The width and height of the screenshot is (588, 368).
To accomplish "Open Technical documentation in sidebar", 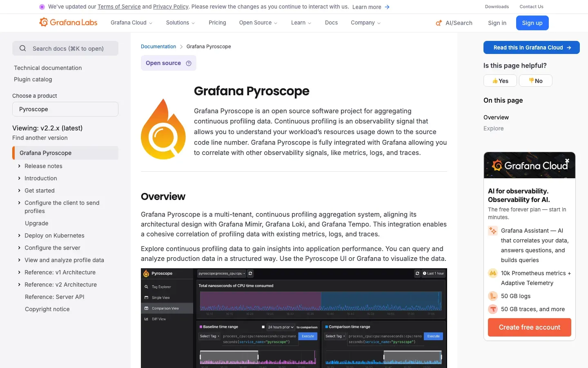I will (x=48, y=68).
